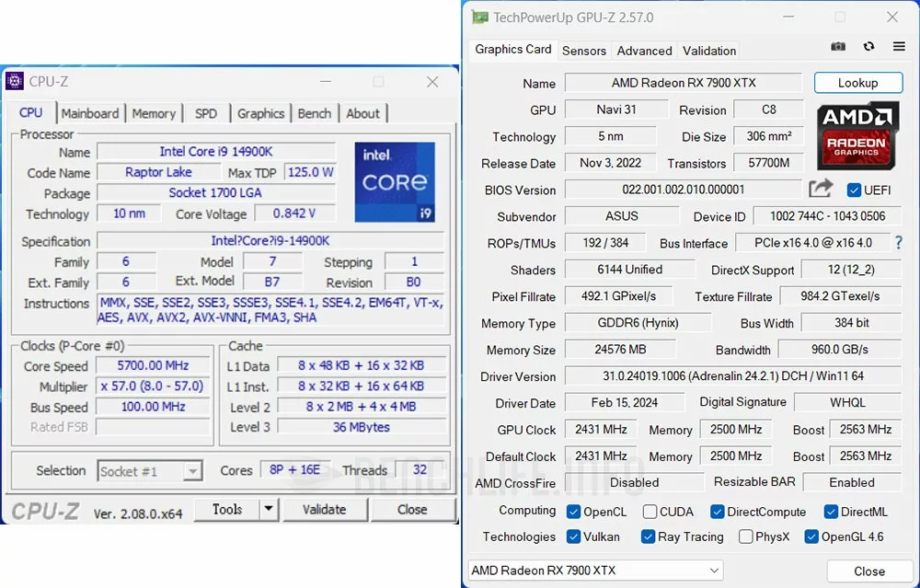Click the Level 3 cache value 36 MBytes
The width and height of the screenshot is (920, 588).
[362, 427]
